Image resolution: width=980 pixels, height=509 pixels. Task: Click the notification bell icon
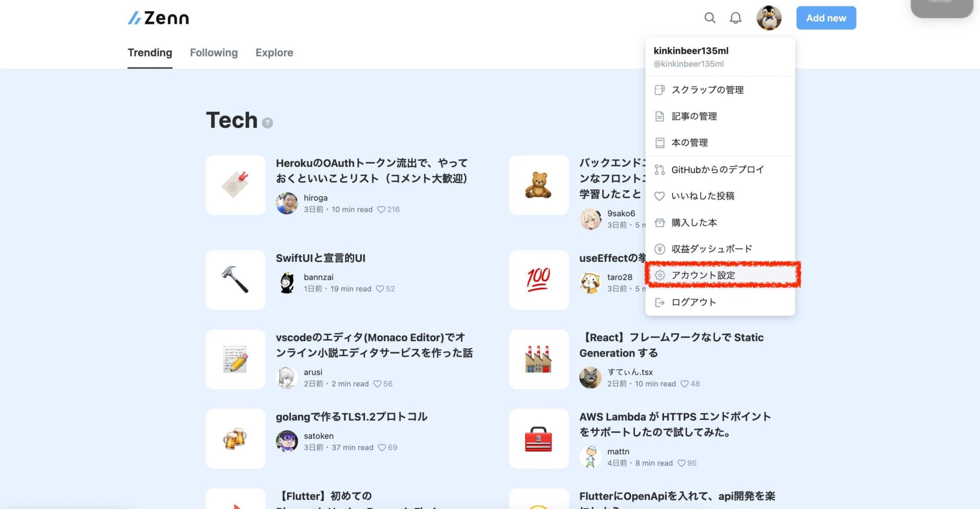pos(735,18)
